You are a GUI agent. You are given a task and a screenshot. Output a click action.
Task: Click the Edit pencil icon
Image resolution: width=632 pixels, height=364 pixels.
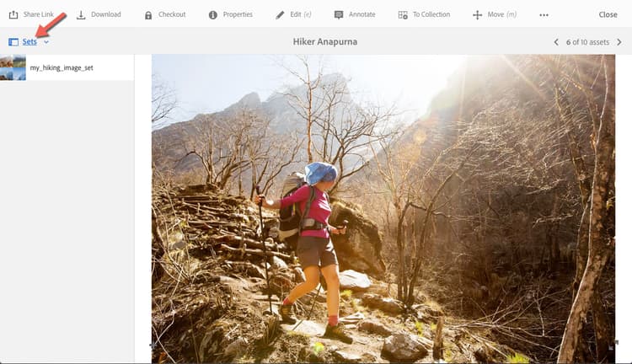(280, 15)
